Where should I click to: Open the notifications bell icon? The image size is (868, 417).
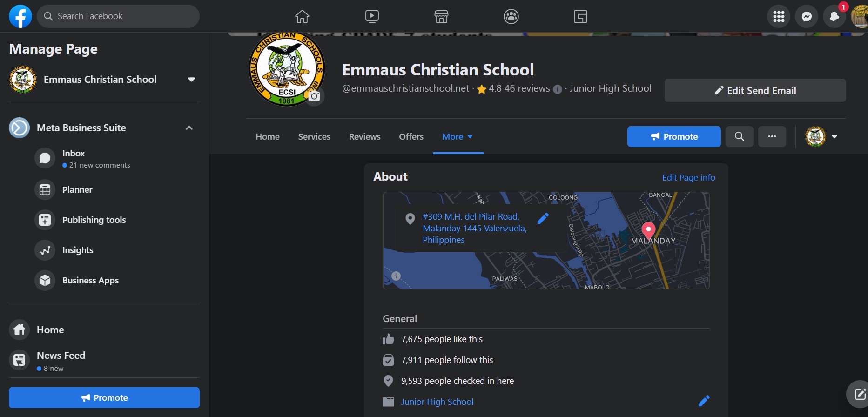tap(834, 17)
